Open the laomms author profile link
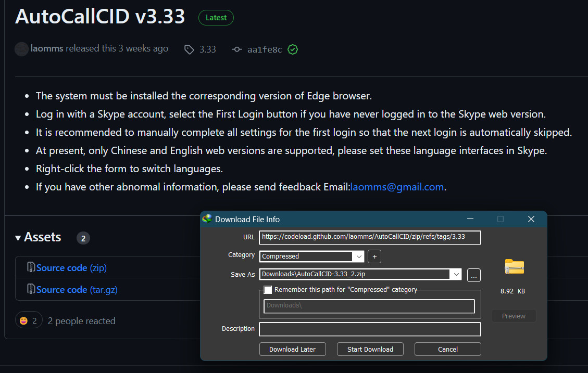 [x=46, y=49]
